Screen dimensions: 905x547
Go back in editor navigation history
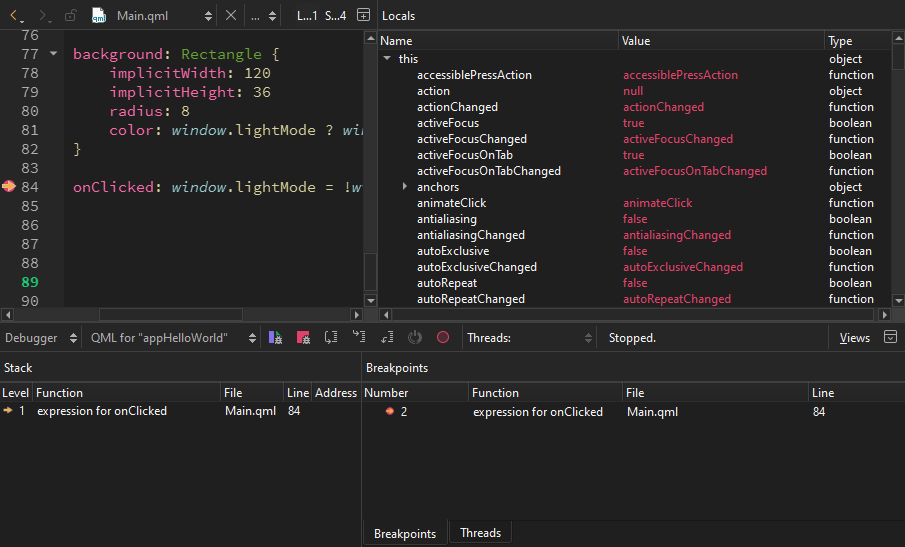[x=15, y=16]
